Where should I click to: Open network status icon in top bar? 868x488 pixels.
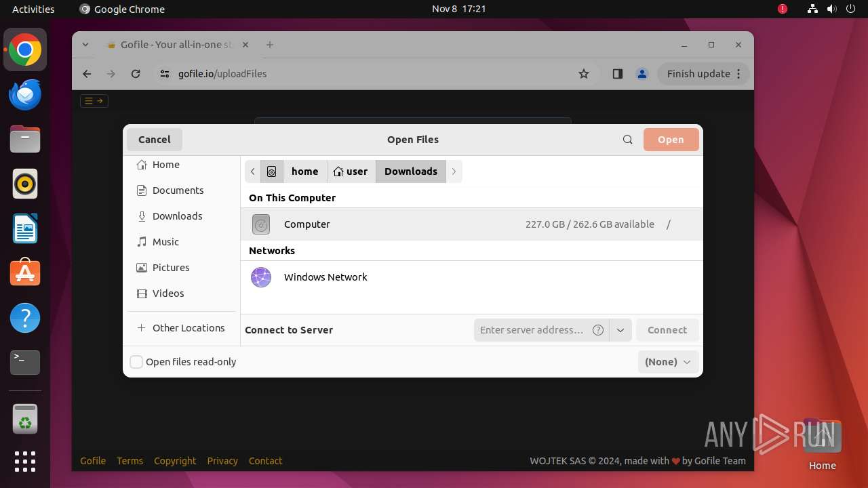tap(812, 9)
